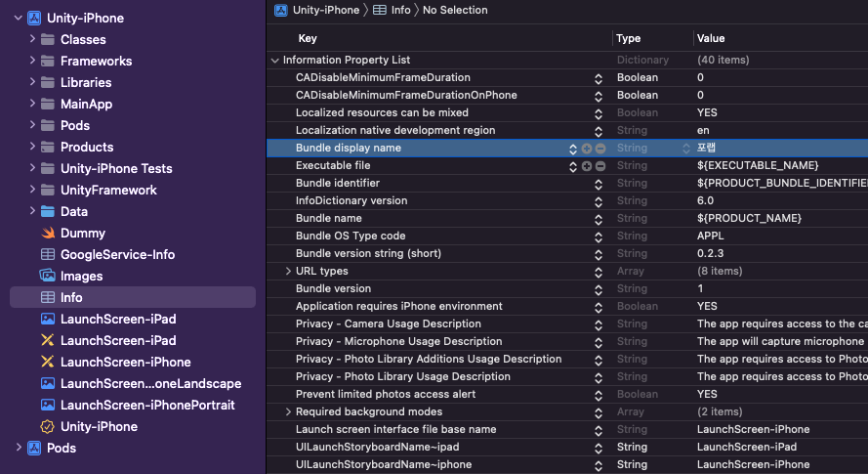Expand the Pods folder under Unity-iPhone
The width and height of the screenshot is (868, 474).
coord(32,125)
